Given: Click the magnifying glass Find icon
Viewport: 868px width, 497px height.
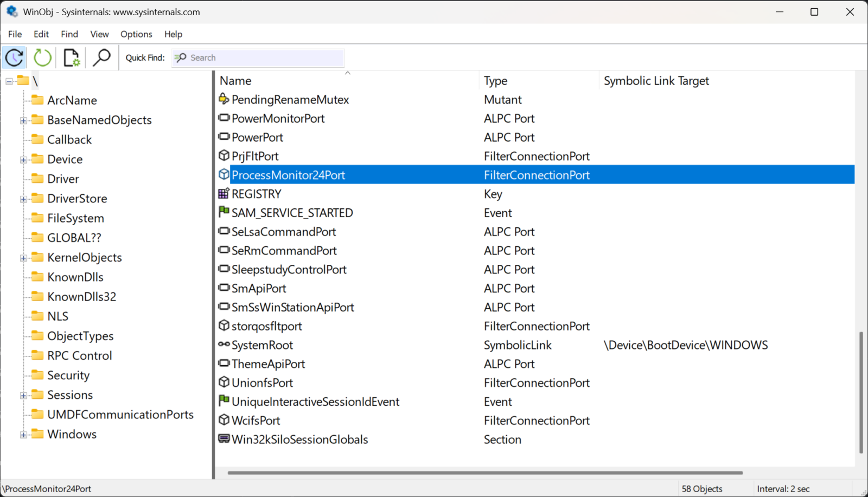Looking at the screenshot, I should (x=101, y=58).
